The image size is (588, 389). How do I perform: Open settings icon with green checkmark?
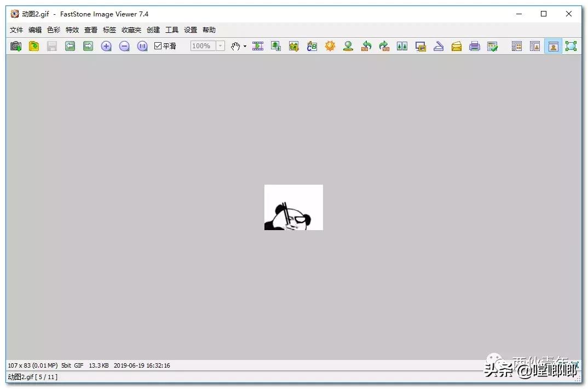(492, 46)
